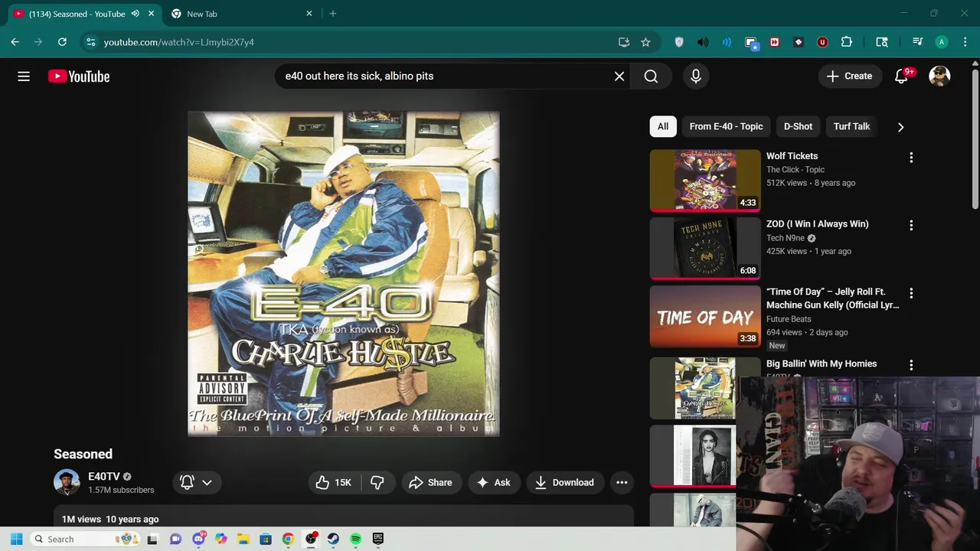Open ZOD (I Win I Always Win) title
The height and width of the screenshot is (551, 980).
click(817, 224)
